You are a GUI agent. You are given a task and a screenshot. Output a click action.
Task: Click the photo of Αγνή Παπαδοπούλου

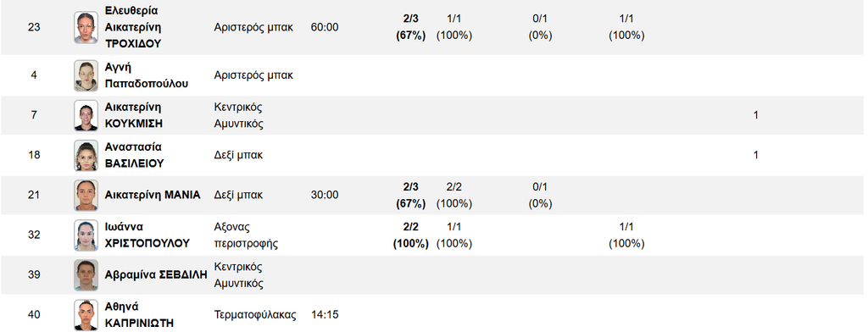86,76
